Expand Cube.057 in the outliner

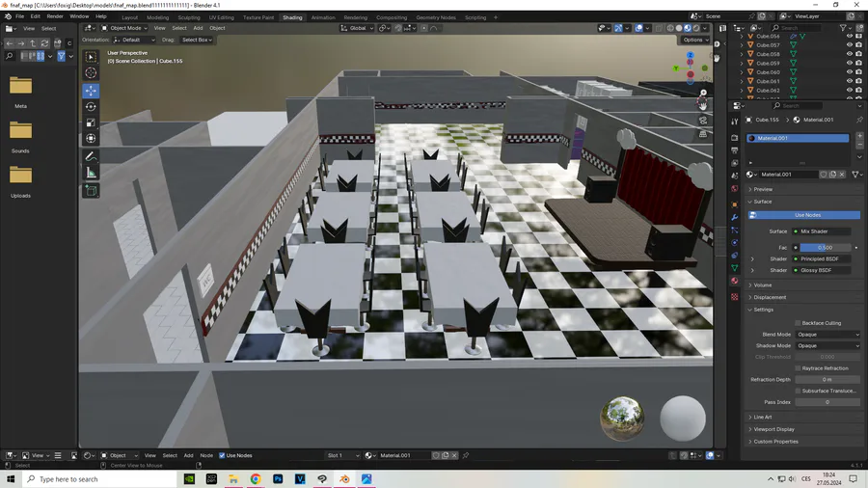click(x=742, y=45)
